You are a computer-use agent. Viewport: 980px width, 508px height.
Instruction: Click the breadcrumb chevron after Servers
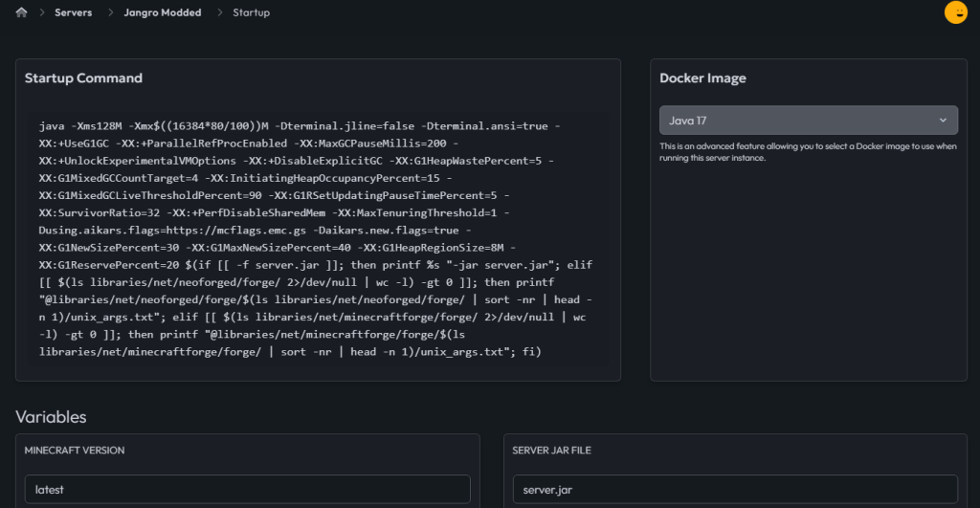[x=110, y=12]
